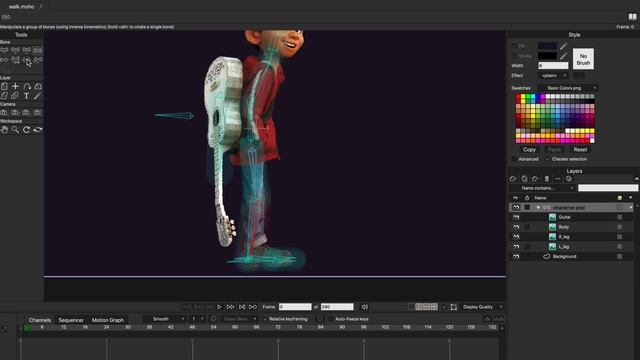Toggle the Checker selection checkbox
Screen dimensions: 640x360
click(x=547, y=159)
